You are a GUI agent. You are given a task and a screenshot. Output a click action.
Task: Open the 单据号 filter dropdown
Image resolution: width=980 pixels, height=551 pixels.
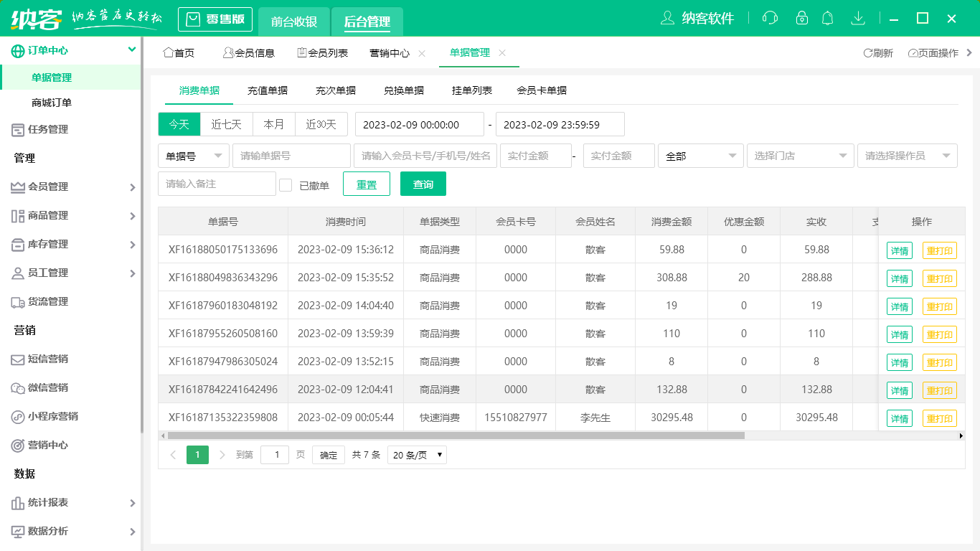pyautogui.click(x=193, y=156)
